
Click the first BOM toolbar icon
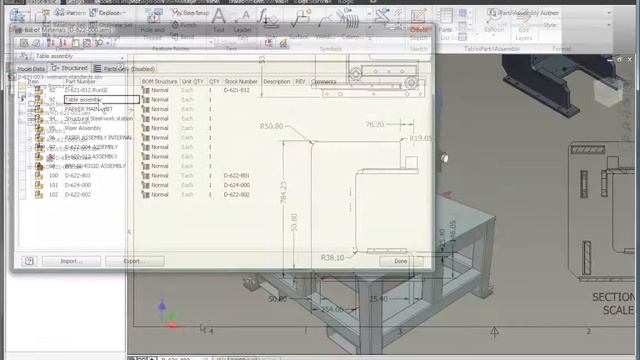click(x=24, y=43)
